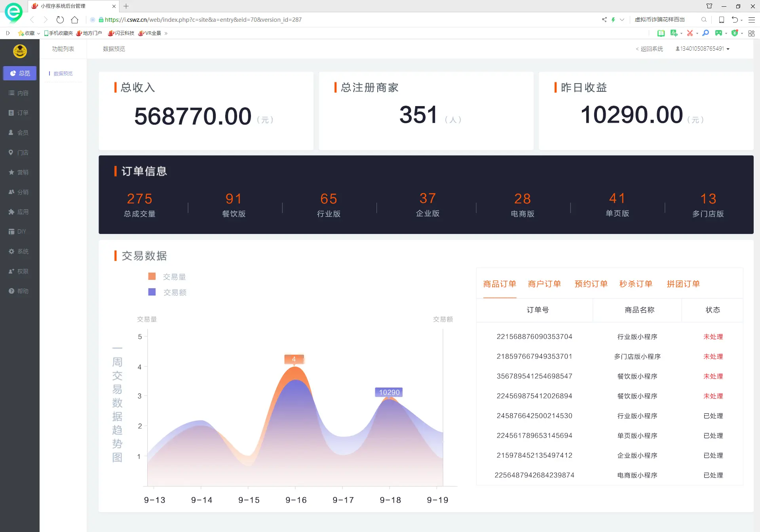This screenshot has width=760, height=532.
Task: Click the browser home icon
Action: click(74, 19)
